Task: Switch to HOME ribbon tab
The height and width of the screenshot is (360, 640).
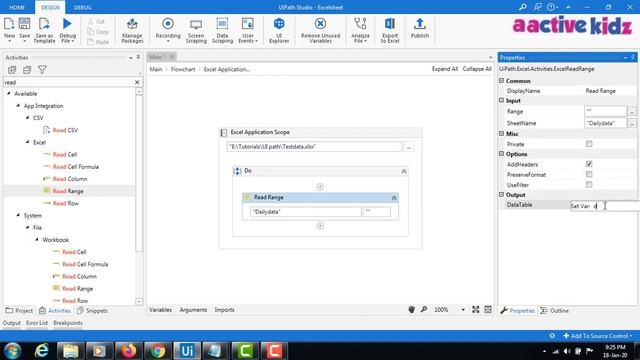Action: pyautogui.click(x=17, y=7)
